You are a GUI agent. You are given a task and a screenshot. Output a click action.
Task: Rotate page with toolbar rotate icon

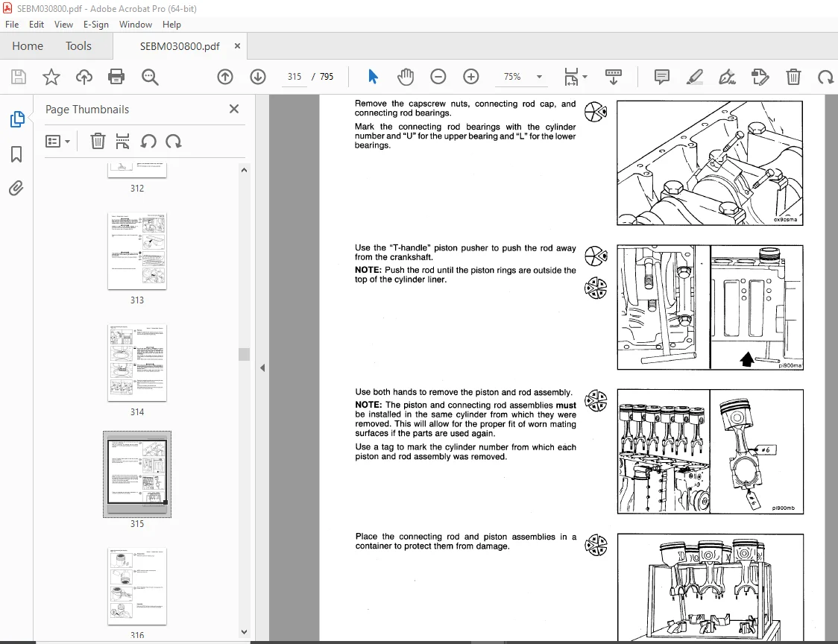(x=826, y=77)
